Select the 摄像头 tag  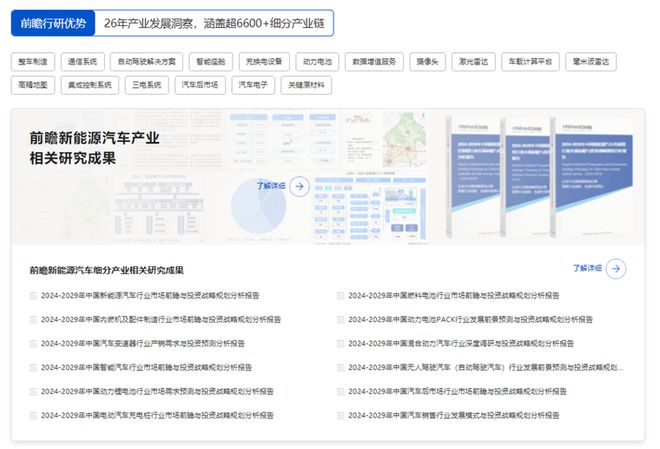point(428,62)
